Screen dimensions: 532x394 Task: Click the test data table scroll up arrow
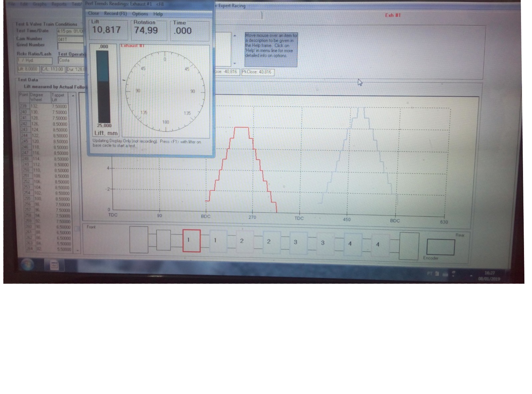[x=73, y=95]
